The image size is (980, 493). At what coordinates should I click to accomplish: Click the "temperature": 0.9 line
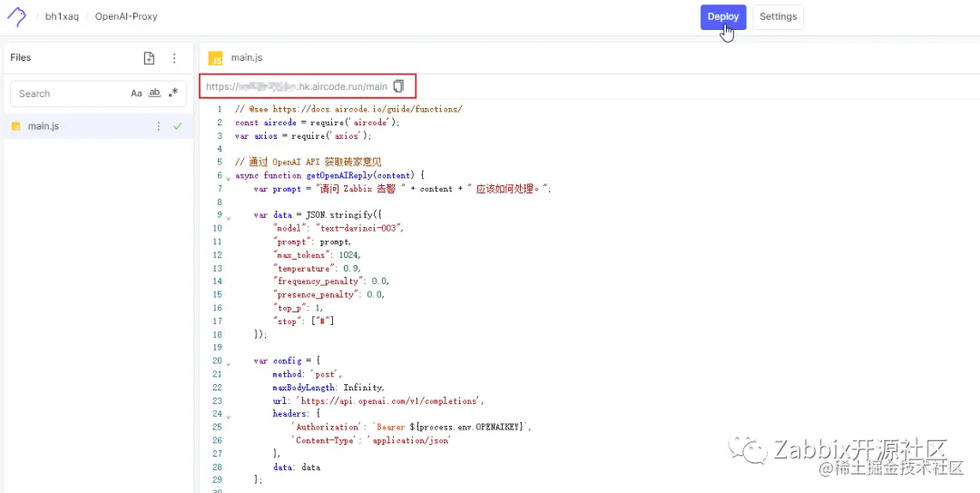tap(317, 269)
